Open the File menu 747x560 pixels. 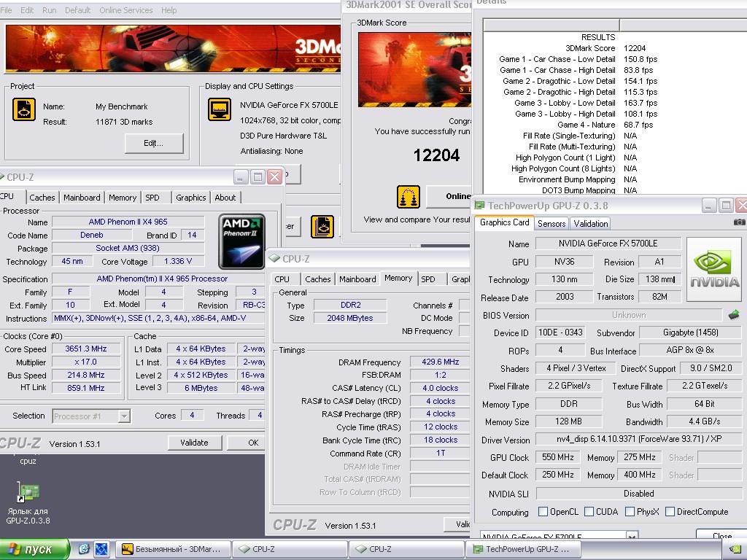[7, 10]
